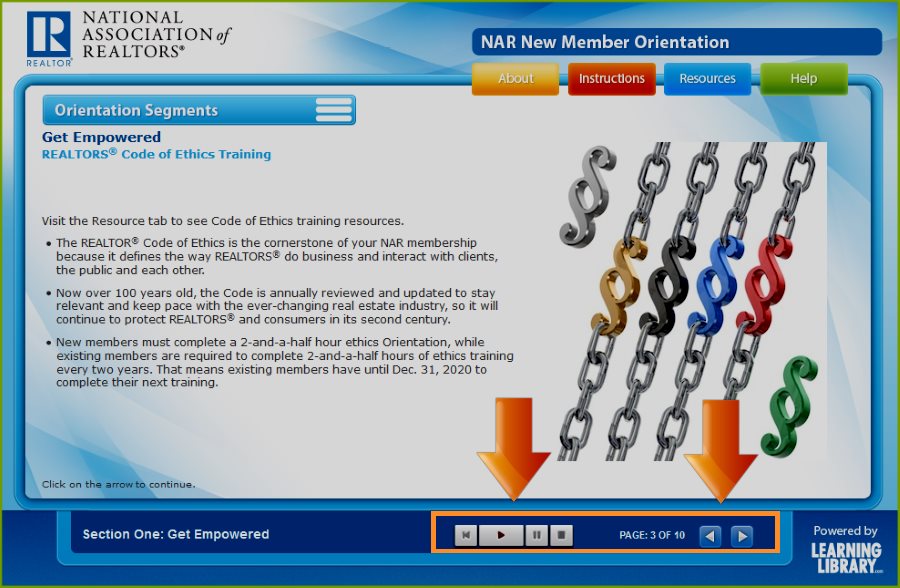Click the chain links section-symbol image
This screenshot has width=900, height=588.
pyautogui.click(x=692, y=300)
